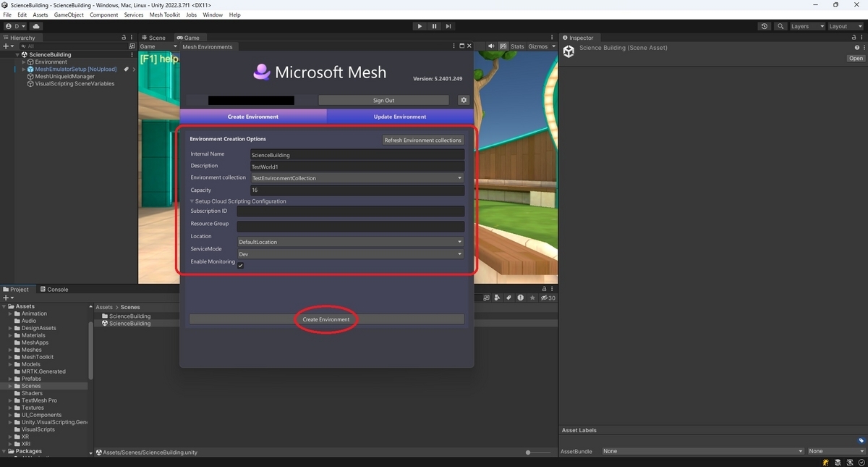This screenshot has width=868, height=467.
Task: Click the Pause button in the toolbar
Action: [x=434, y=26]
